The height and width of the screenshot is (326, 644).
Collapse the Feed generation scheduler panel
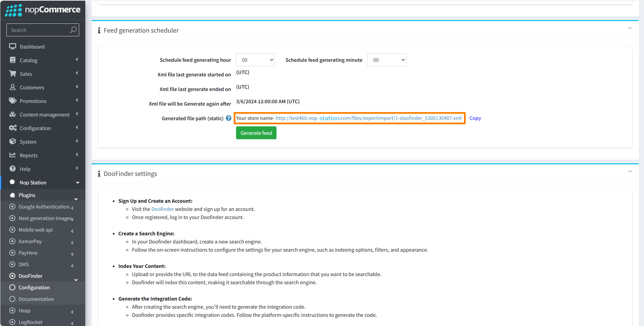[x=630, y=28]
